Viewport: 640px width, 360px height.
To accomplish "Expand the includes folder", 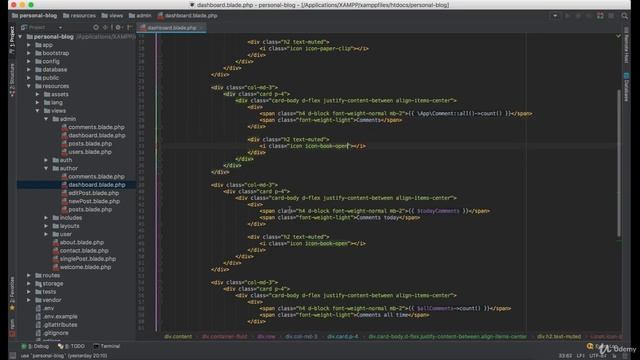I will click(x=46, y=218).
